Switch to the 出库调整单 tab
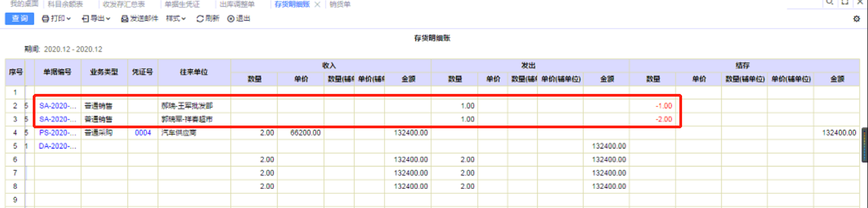868x208 pixels. (237, 4)
